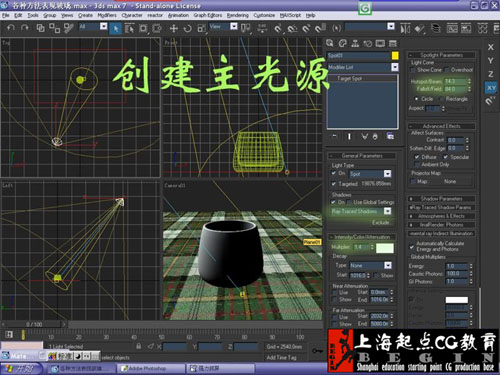
Task: Click Configure Modifier Sets icon
Action: [390, 136]
